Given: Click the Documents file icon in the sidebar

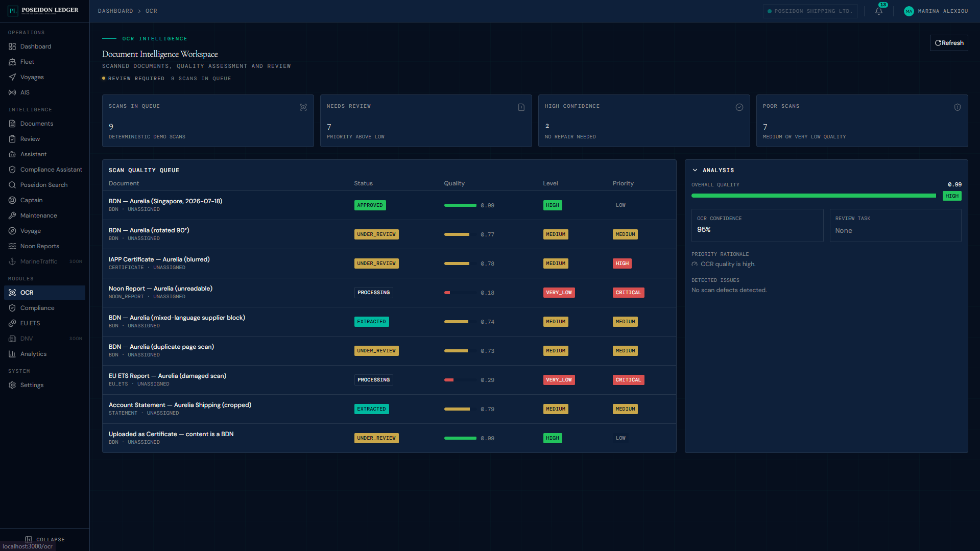Looking at the screenshot, I should 12,124.
